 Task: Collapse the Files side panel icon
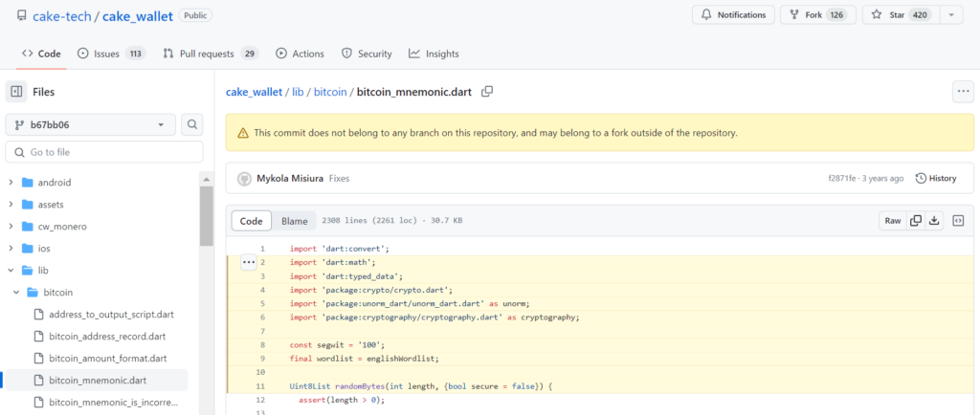tap(16, 92)
